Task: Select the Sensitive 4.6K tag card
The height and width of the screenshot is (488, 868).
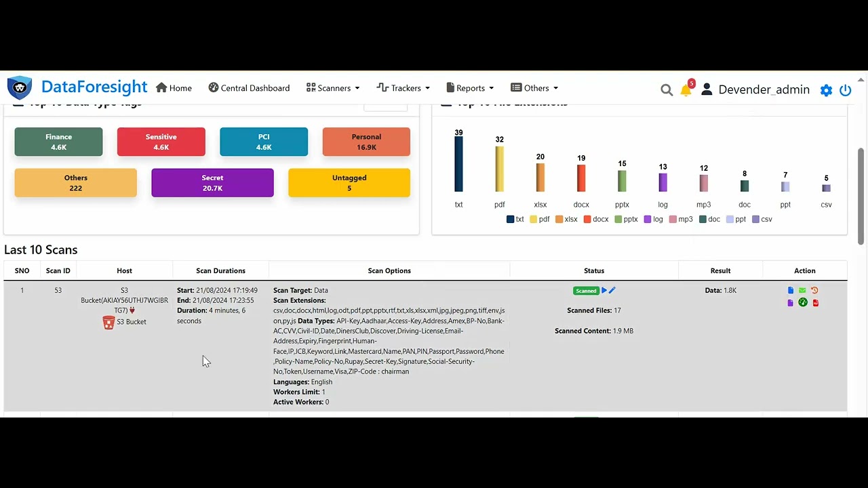Action: [161, 142]
